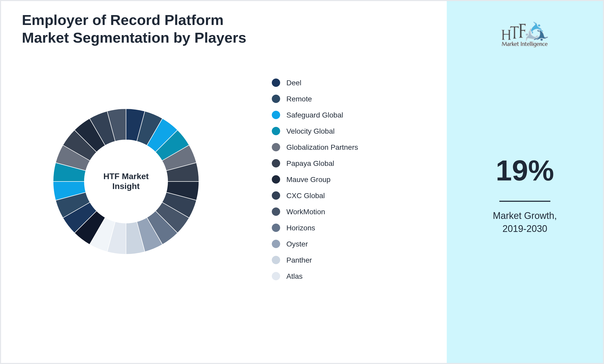
Task: Click the Deel legend color dot
Action: (276, 83)
